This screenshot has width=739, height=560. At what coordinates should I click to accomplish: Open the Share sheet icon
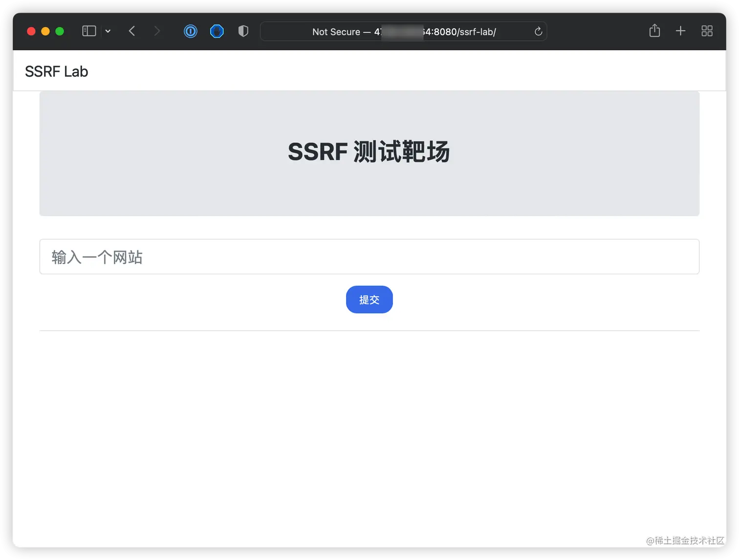(x=654, y=31)
